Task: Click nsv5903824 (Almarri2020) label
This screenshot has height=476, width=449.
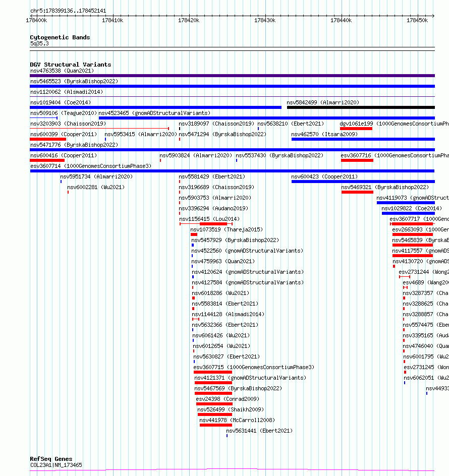Action: coord(196,155)
